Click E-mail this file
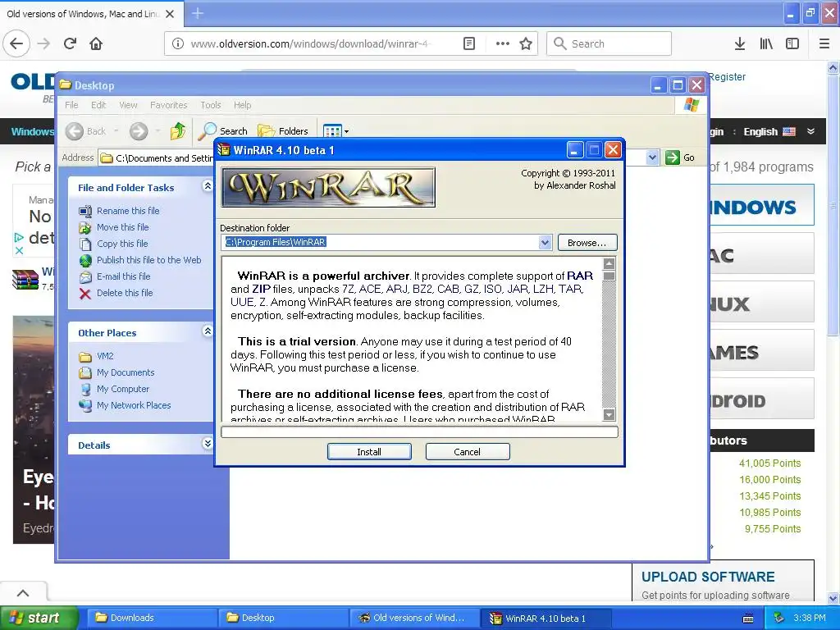 [123, 276]
